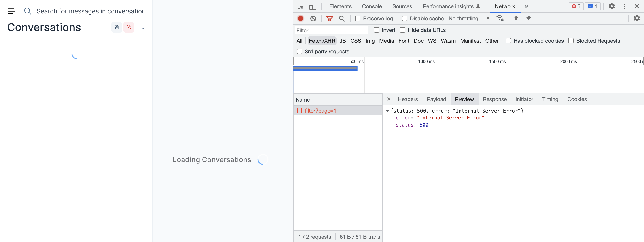
Task: Click the save filter icon next to Conversations
Action: [x=117, y=27]
